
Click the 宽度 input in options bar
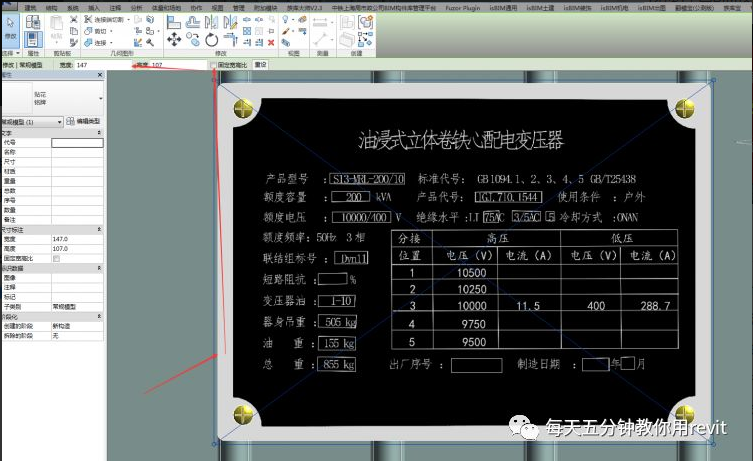[x=103, y=65]
